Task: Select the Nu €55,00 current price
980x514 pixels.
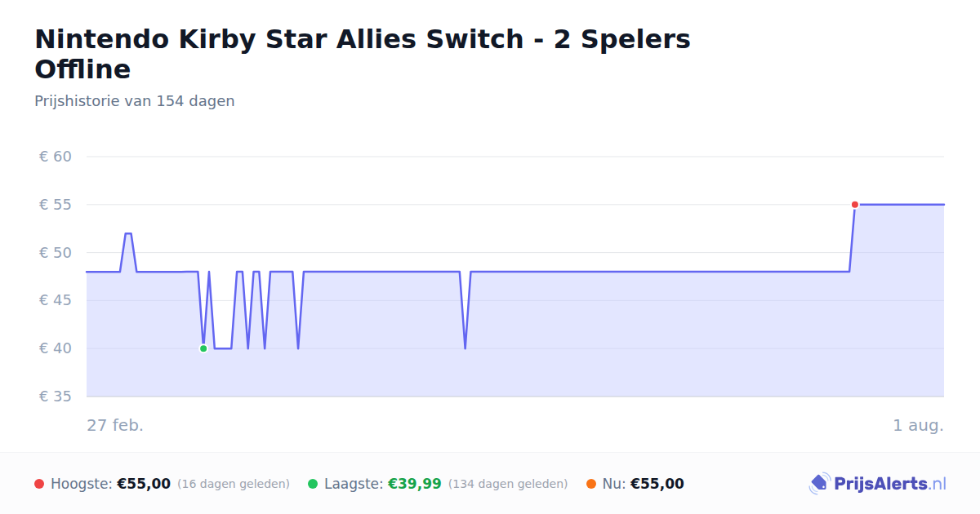Action: pyautogui.click(x=657, y=484)
